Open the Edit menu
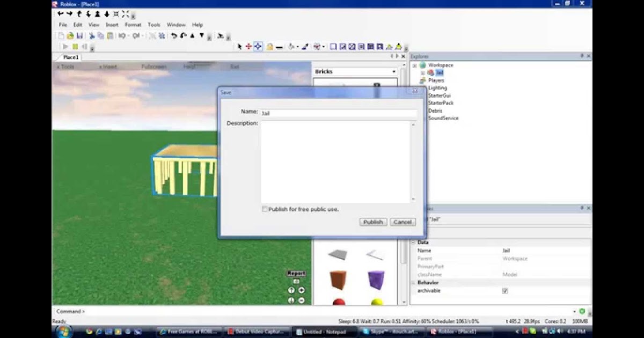The image size is (644, 338). click(78, 25)
